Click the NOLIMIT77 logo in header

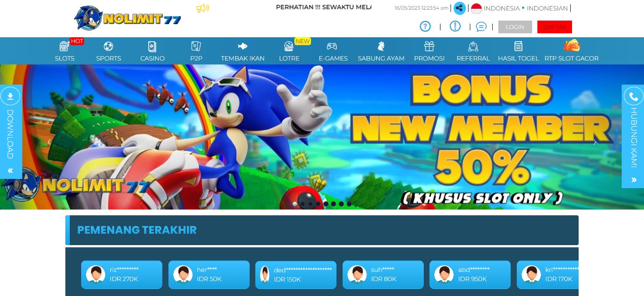(x=127, y=18)
